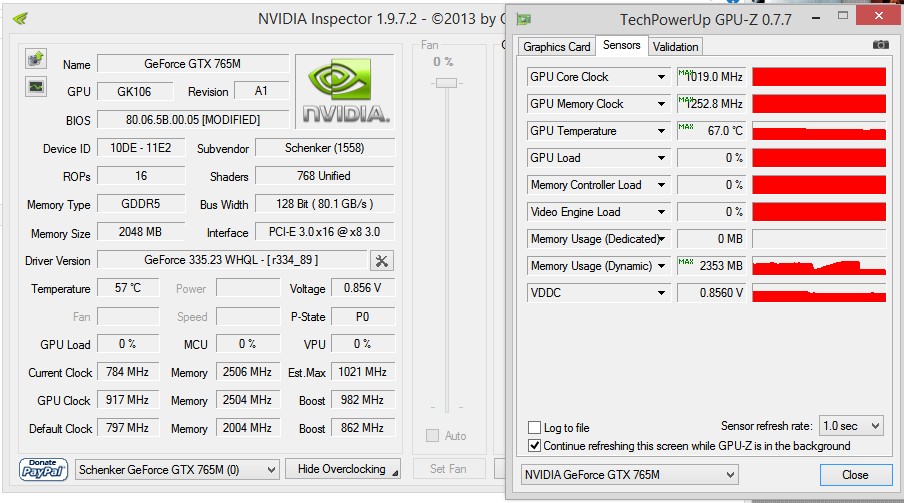Open the Memory Usage (Dynamic) dropdown
The image size is (904, 503).
tap(661, 266)
